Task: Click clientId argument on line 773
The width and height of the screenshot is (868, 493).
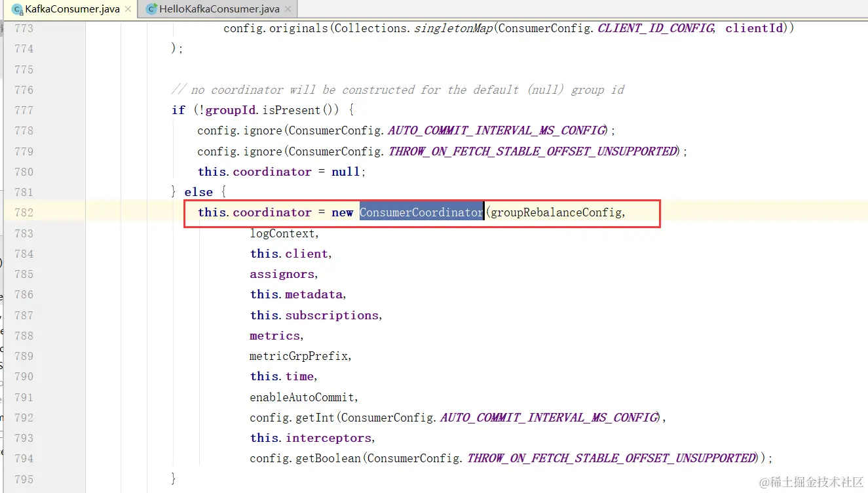Action: point(754,28)
